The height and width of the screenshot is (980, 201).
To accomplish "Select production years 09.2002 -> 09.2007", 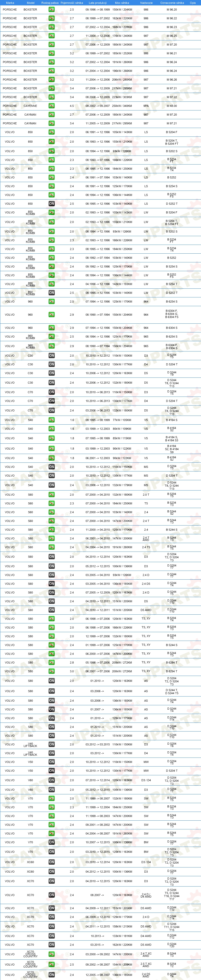I will click(x=98, y=106).
